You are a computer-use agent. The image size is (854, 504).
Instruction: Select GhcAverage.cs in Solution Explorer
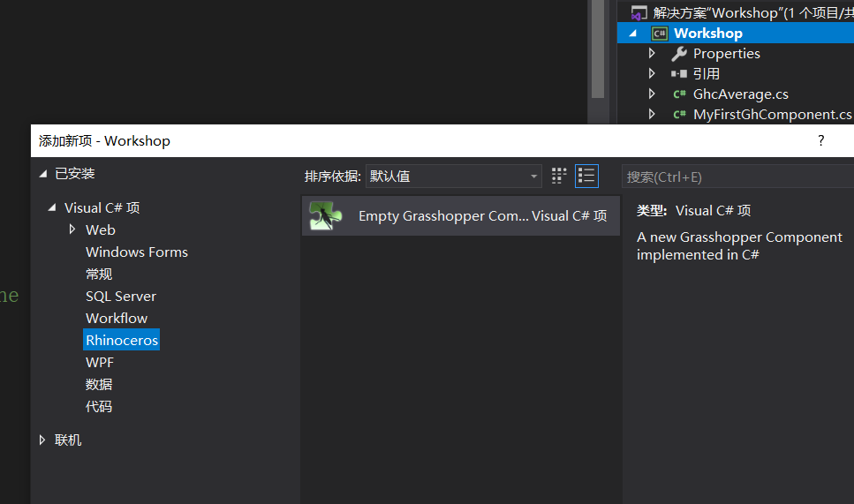[x=740, y=94]
